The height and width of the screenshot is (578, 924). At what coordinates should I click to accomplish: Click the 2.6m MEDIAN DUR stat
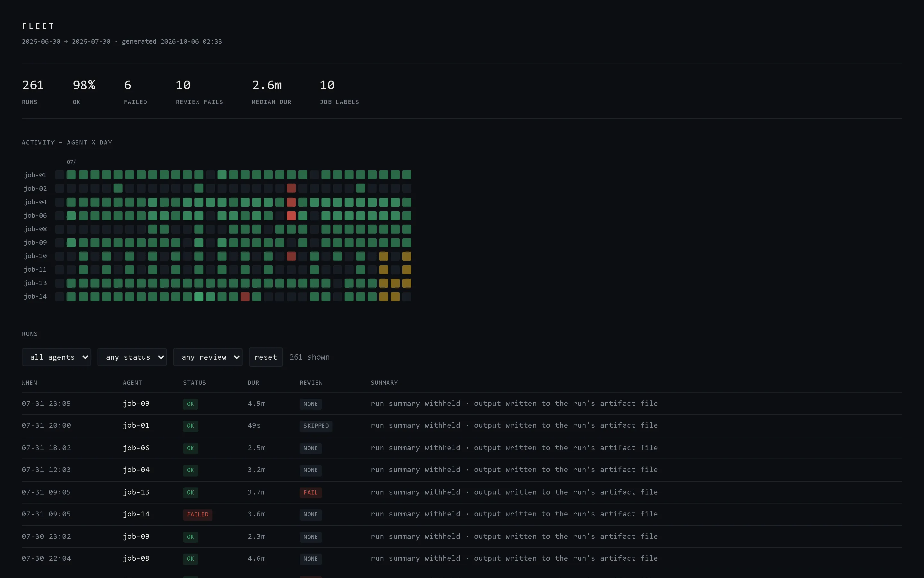[271, 92]
